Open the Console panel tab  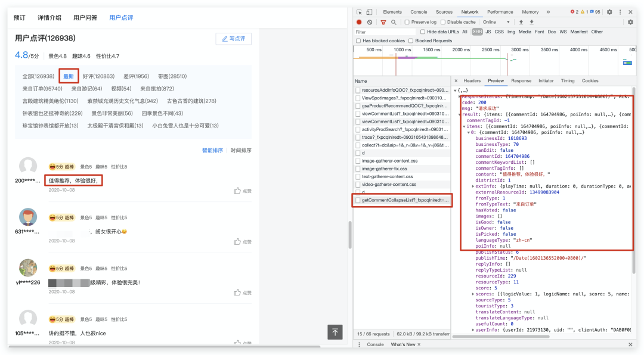coord(419,12)
